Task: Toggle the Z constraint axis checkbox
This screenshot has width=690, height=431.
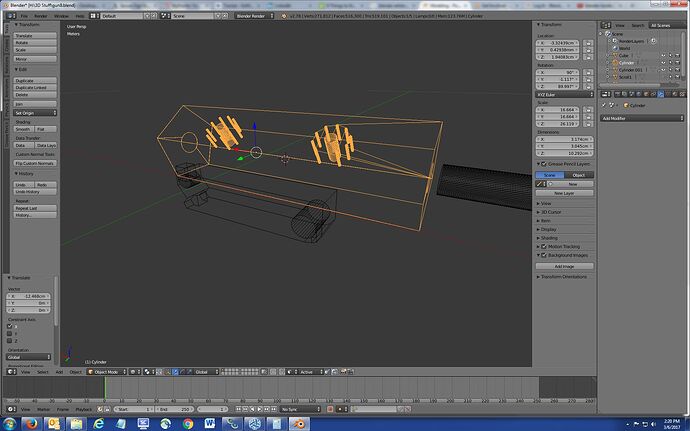Action: pos(10,341)
